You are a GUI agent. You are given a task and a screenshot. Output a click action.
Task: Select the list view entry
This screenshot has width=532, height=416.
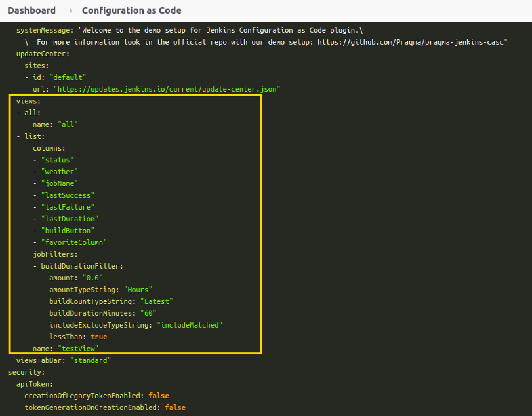tap(34, 136)
